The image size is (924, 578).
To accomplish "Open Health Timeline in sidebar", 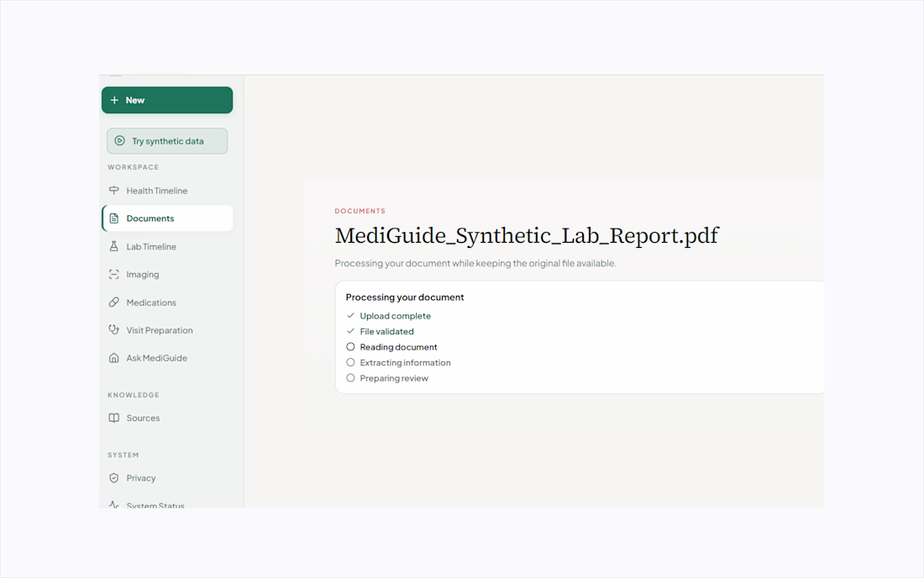I will click(x=167, y=191).
